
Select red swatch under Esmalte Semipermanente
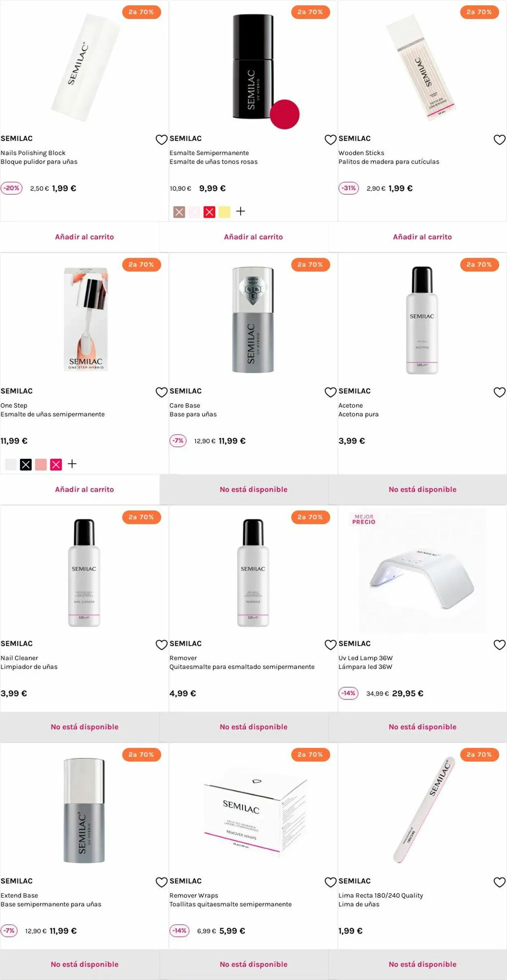pyautogui.click(x=209, y=212)
